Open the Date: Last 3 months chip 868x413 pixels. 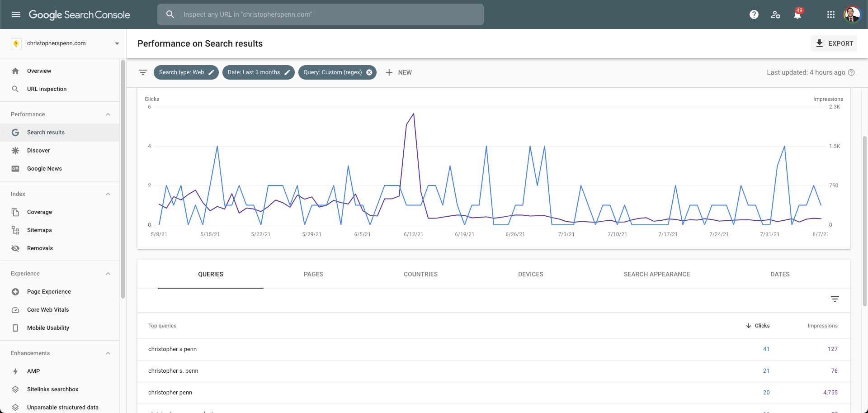(259, 72)
